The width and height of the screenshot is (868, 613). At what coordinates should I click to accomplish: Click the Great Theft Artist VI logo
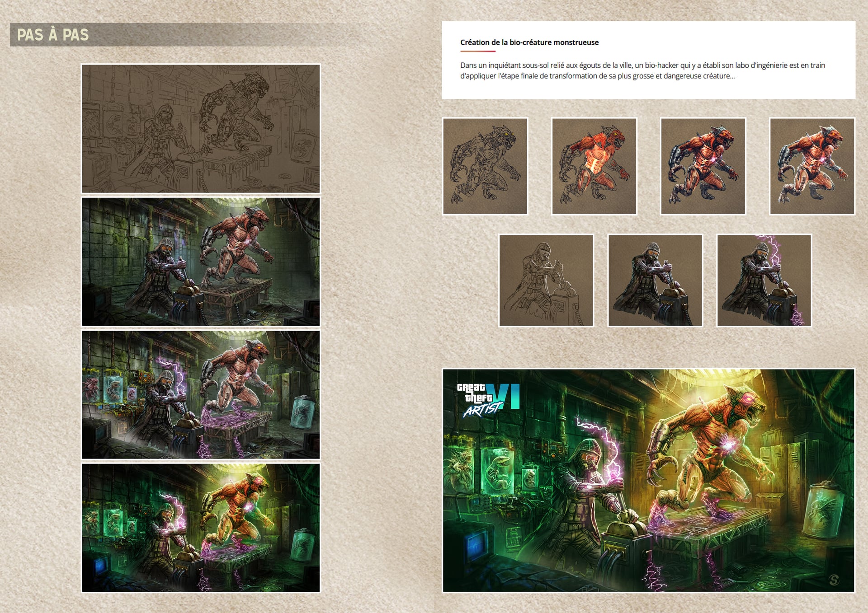[488, 400]
